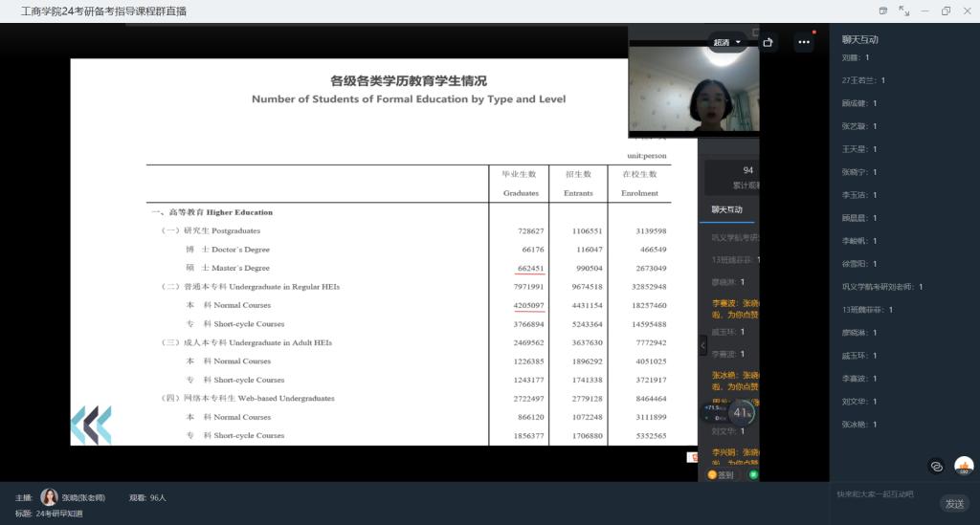This screenshot has height=525, width=980.
Task: Click the share icon above the video
Action: tap(768, 42)
